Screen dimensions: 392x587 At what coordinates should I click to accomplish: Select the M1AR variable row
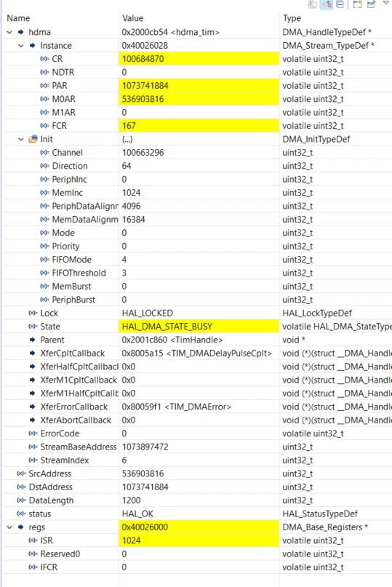click(197, 112)
